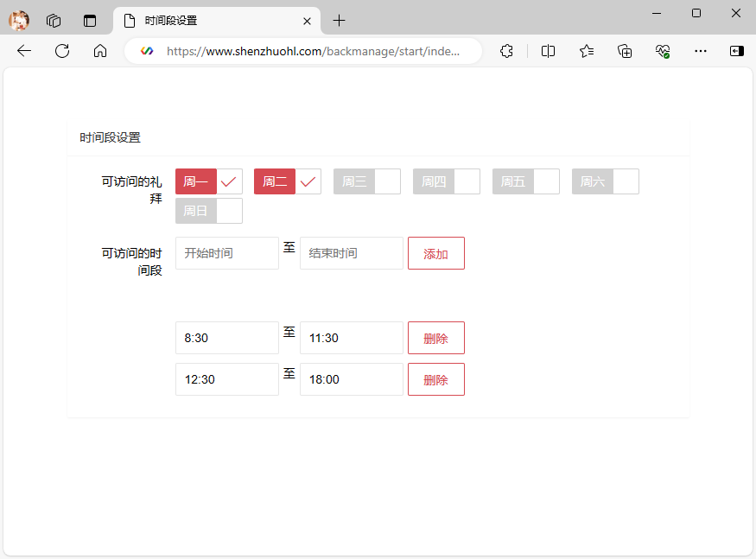Enable the 周三 weekday checkbox
Image resolution: width=756 pixels, height=559 pixels.
tap(367, 181)
